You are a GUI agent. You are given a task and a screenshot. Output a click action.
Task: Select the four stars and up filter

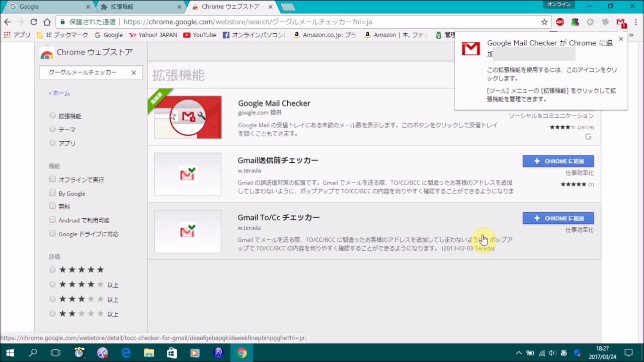click(52, 284)
